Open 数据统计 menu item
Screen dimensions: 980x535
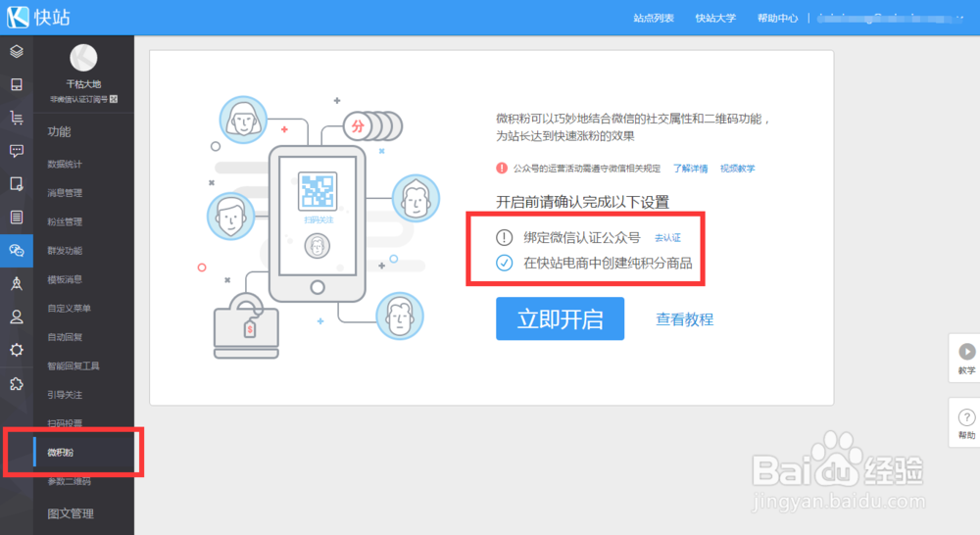point(65,165)
